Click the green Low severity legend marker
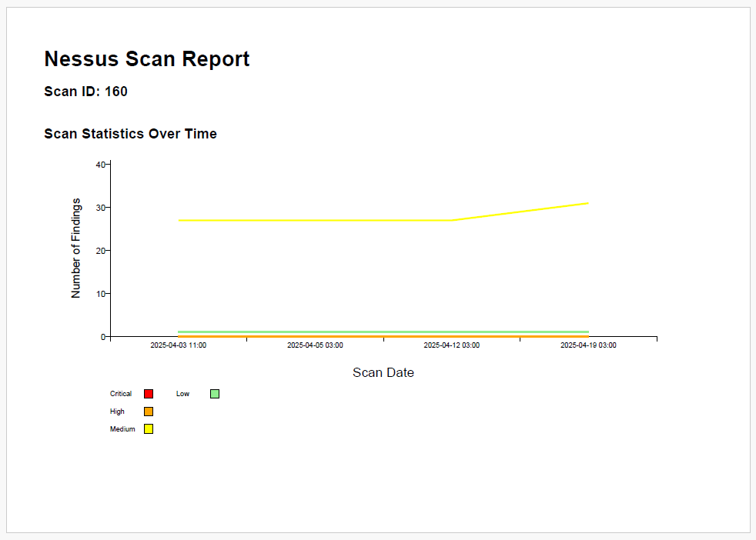756x540 pixels. pos(214,393)
